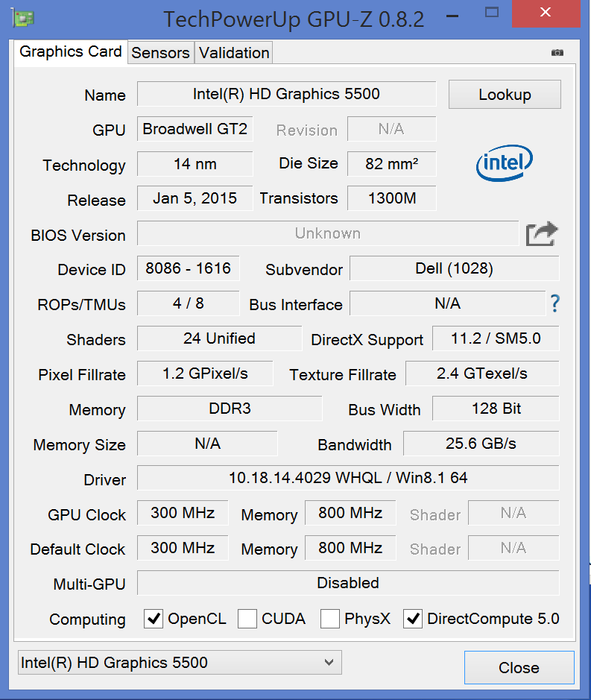Select the Graphics Card tab
Screen dimensions: 591x700
[x=71, y=52]
